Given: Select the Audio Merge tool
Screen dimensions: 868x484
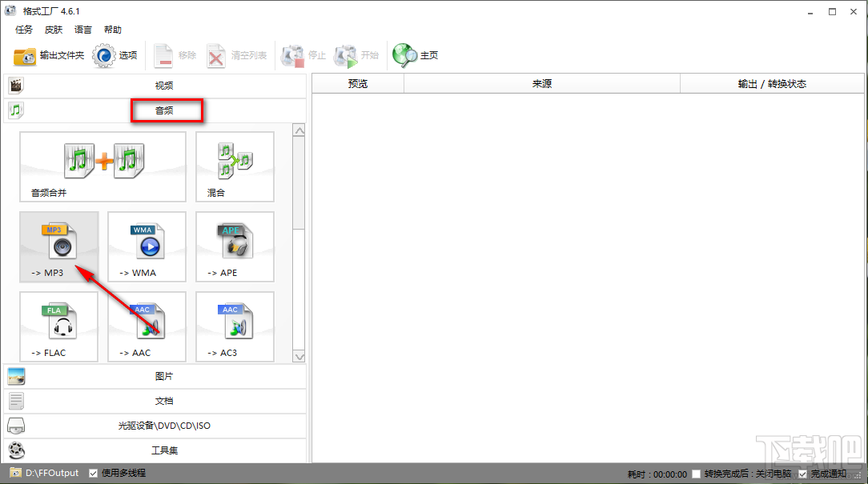Looking at the screenshot, I should (x=103, y=166).
